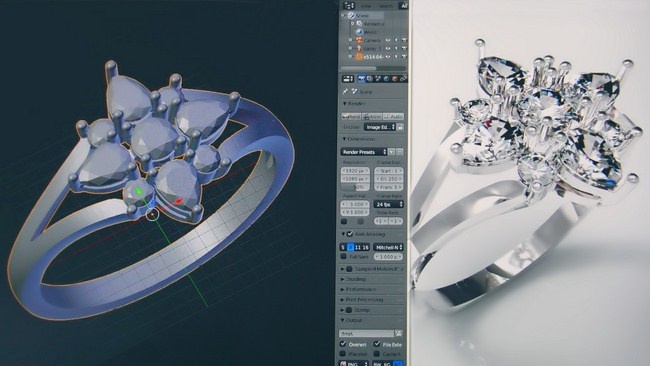
Task: Select the Camera object icon in outliner
Action: (359, 40)
